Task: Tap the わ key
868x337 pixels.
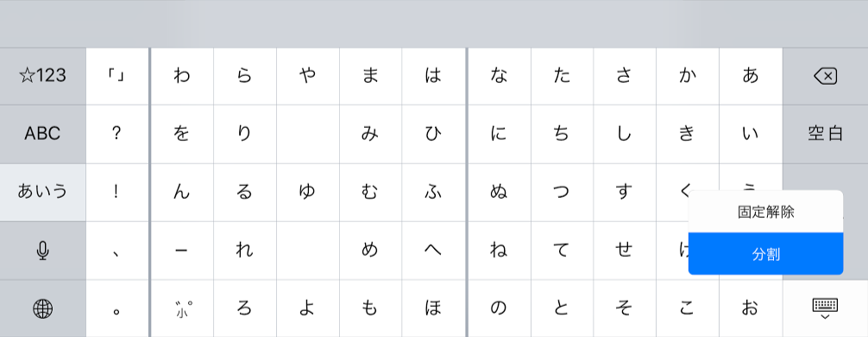Action: click(x=182, y=76)
